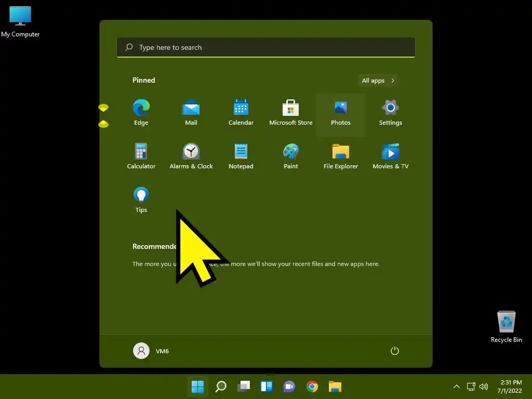Show All apps list

[378, 81]
